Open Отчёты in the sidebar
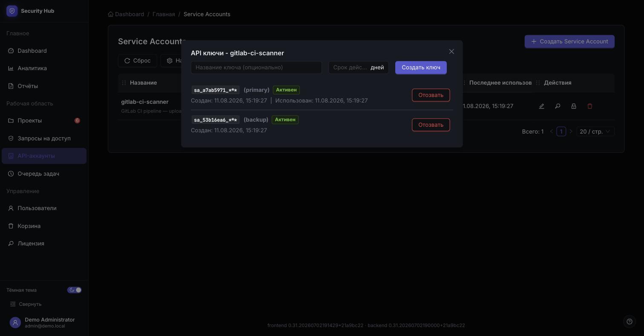 pos(44,86)
